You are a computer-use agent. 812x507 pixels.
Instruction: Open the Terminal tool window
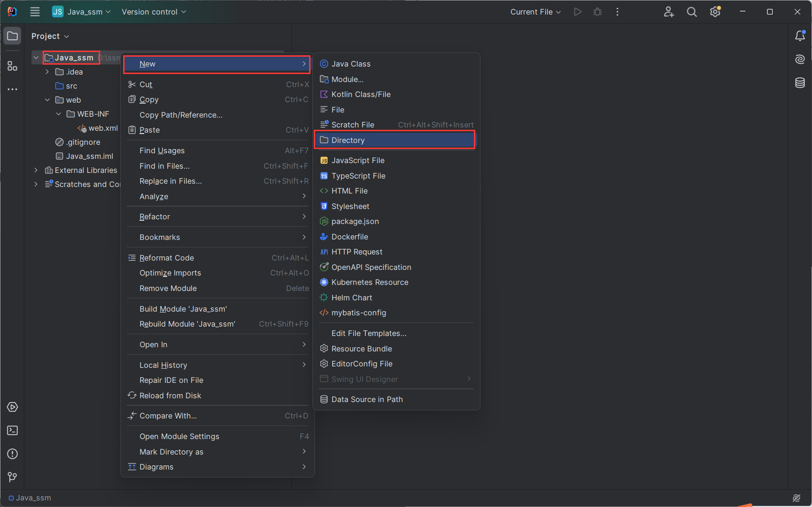coord(13,430)
